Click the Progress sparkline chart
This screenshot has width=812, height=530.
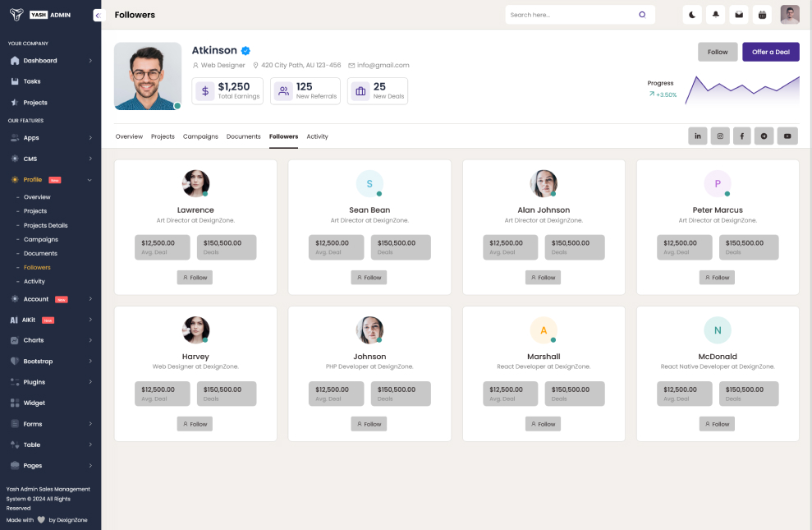(x=742, y=90)
